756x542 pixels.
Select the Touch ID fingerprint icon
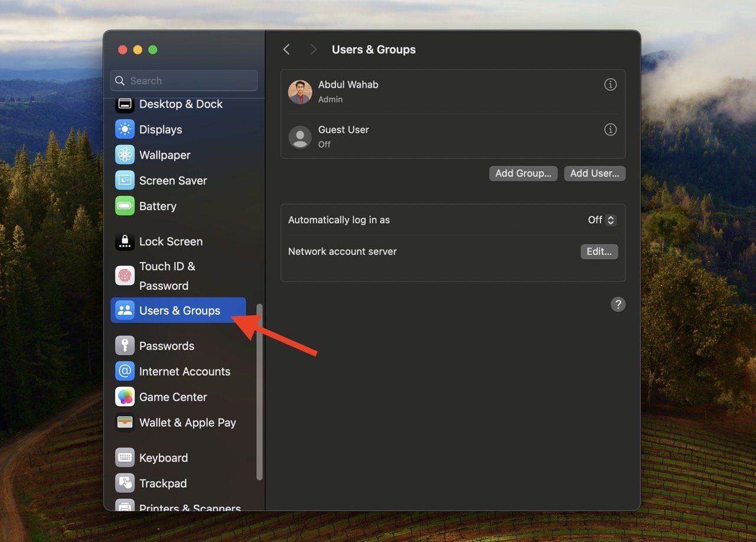[125, 276]
